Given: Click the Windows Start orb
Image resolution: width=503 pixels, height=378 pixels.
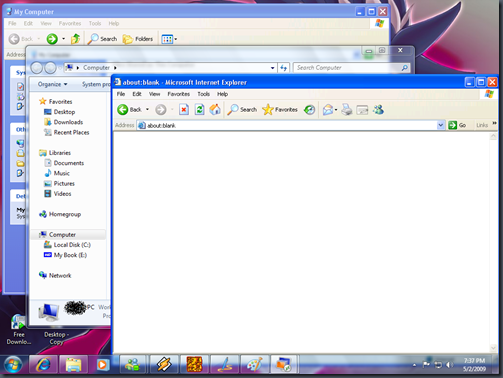Looking at the screenshot, I should click(x=13, y=365).
